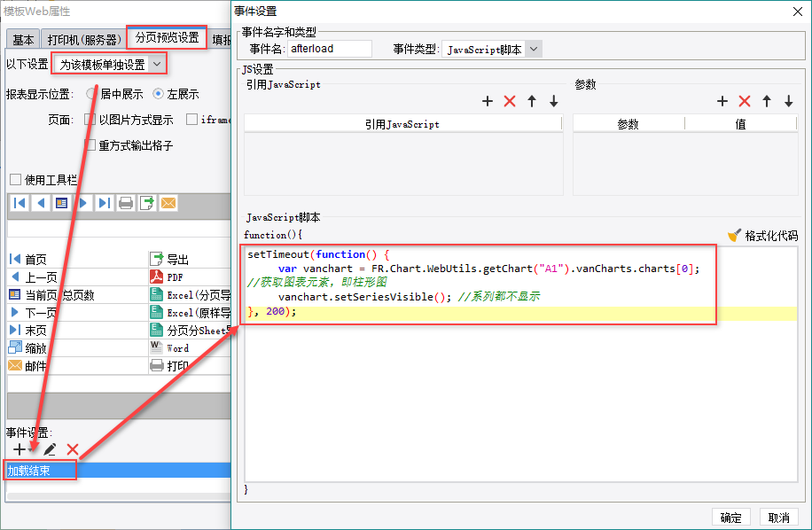Select 分页分Sheet导出 item in list
812x530 pixels.
point(190,331)
